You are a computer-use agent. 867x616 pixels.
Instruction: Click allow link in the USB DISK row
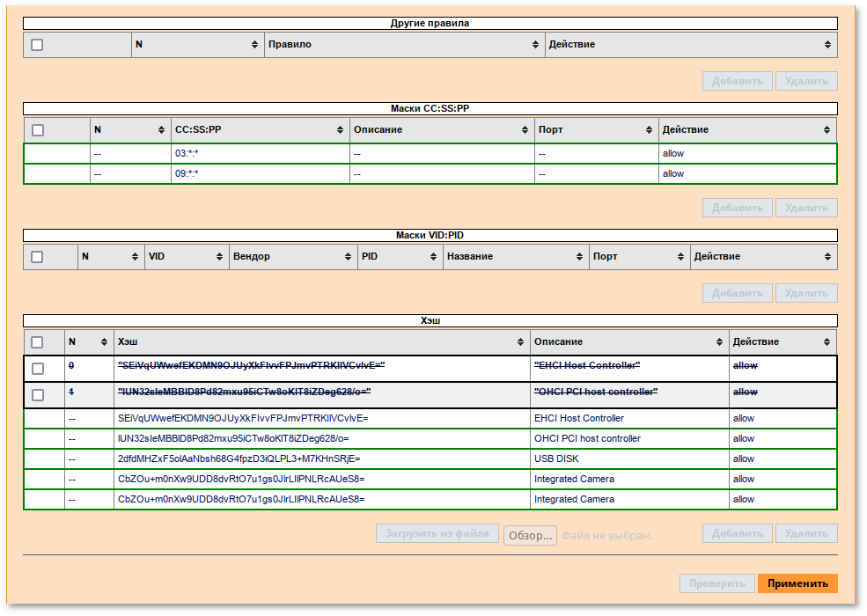(744, 459)
